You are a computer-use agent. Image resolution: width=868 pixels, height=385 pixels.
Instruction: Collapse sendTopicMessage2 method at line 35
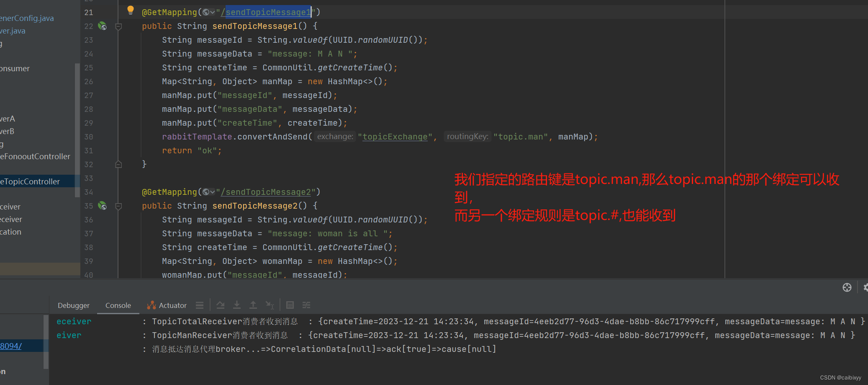coord(118,206)
